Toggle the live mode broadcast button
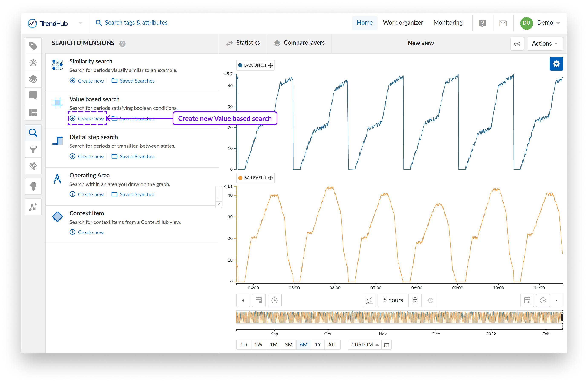 517,44
